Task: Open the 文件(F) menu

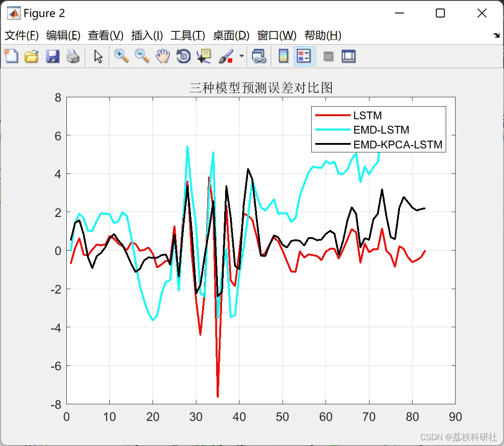Action: coord(22,35)
